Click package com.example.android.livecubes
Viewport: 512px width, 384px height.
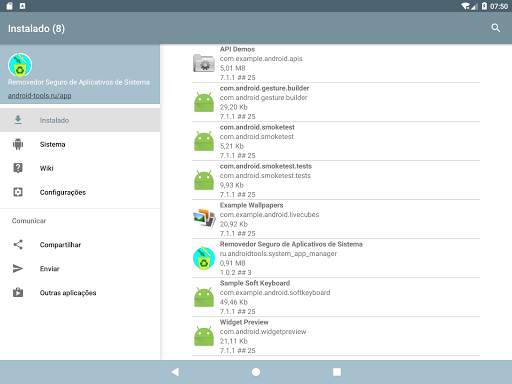269,215
